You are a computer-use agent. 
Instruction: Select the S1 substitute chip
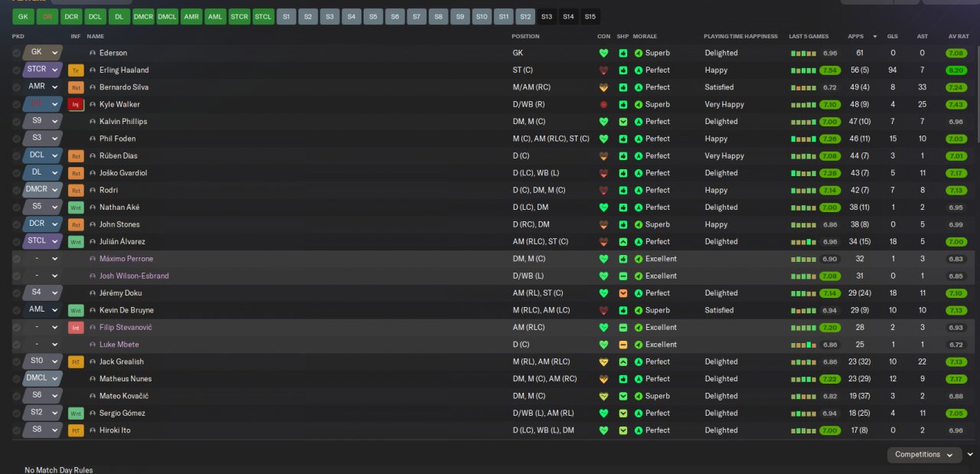point(286,16)
